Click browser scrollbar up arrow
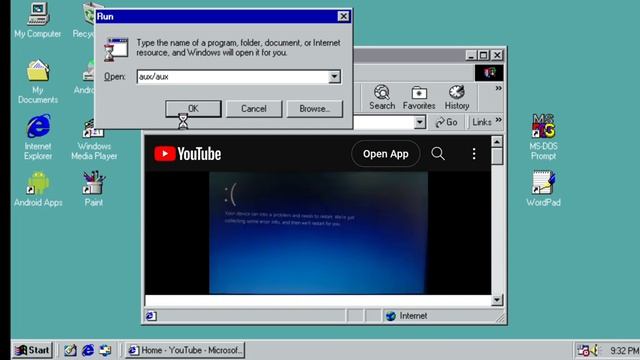640x360 pixels. (x=497, y=142)
